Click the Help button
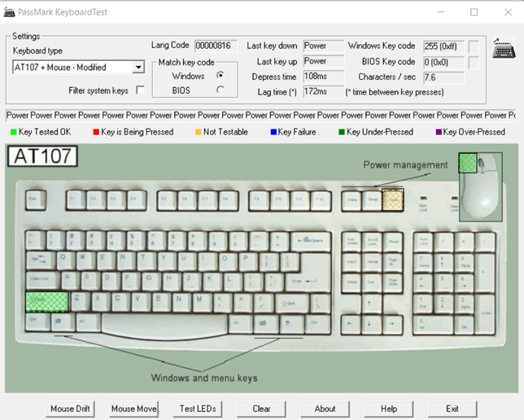Viewport: 524px width, 420px height. pyautogui.click(x=389, y=409)
